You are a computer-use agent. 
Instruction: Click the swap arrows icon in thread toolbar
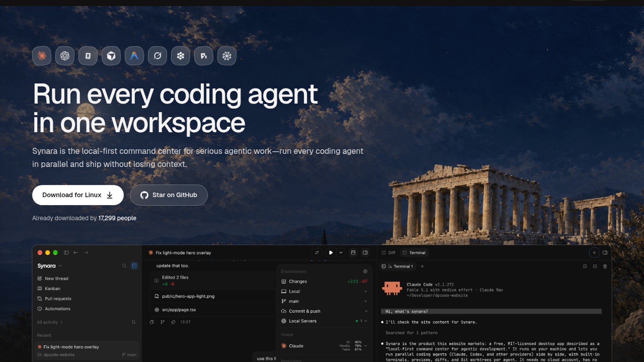coord(317,253)
